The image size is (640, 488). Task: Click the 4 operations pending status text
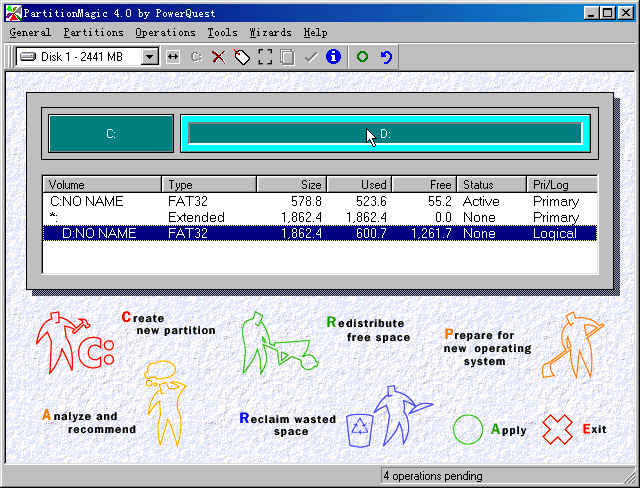click(x=433, y=476)
